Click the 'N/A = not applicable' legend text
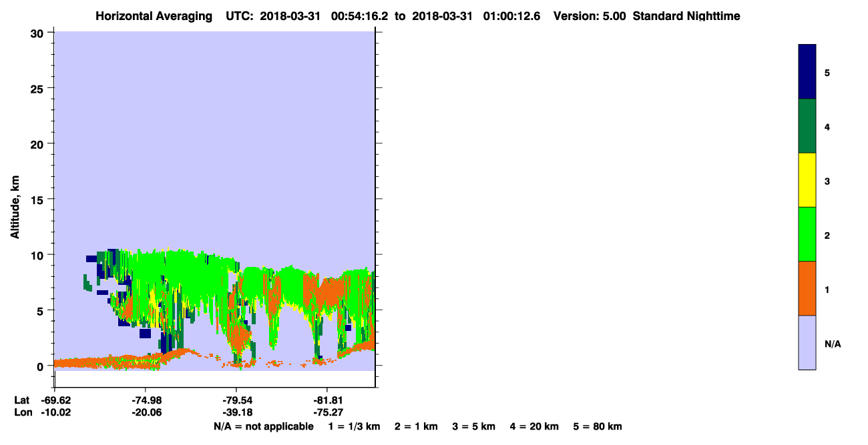This screenshot has width=868, height=445. 263,426
